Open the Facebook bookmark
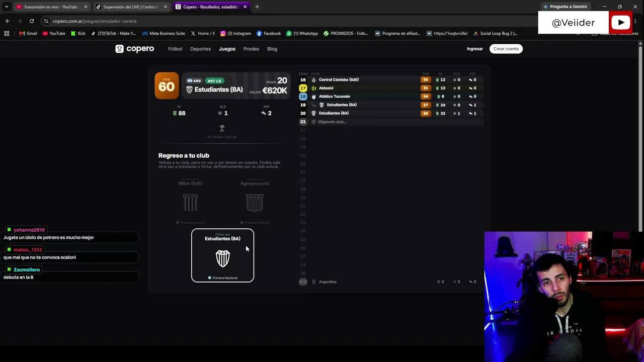644x362 pixels. [x=269, y=33]
